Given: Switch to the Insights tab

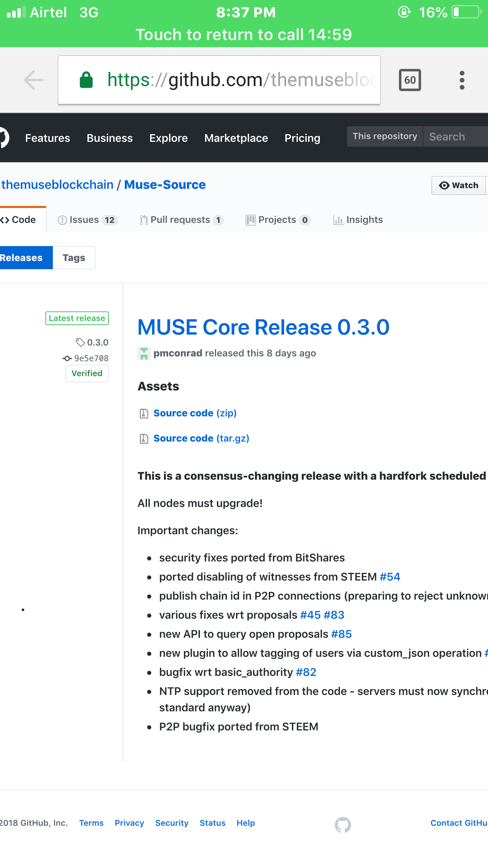Looking at the screenshot, I should 358,220.
